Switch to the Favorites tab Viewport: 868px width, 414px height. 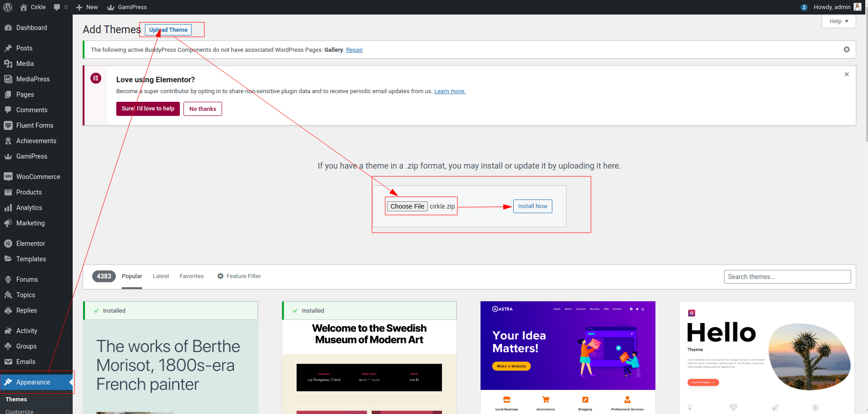tap(192, 276)
